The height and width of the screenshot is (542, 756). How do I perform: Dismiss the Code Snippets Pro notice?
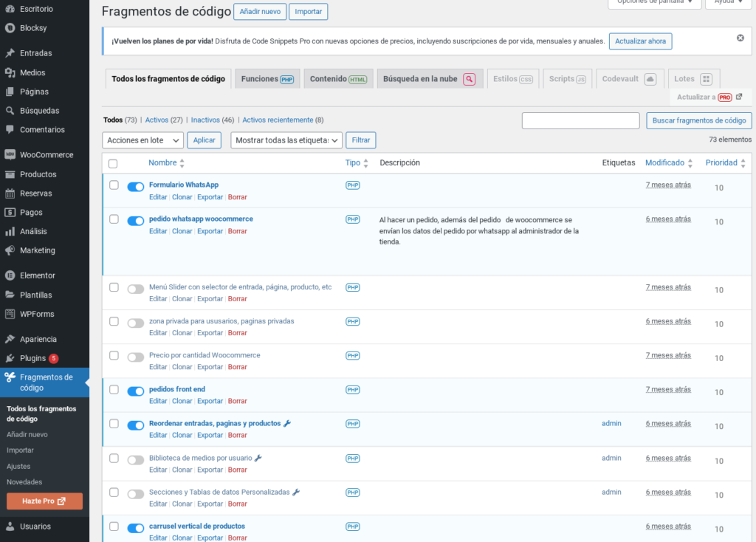coord(740,38)
